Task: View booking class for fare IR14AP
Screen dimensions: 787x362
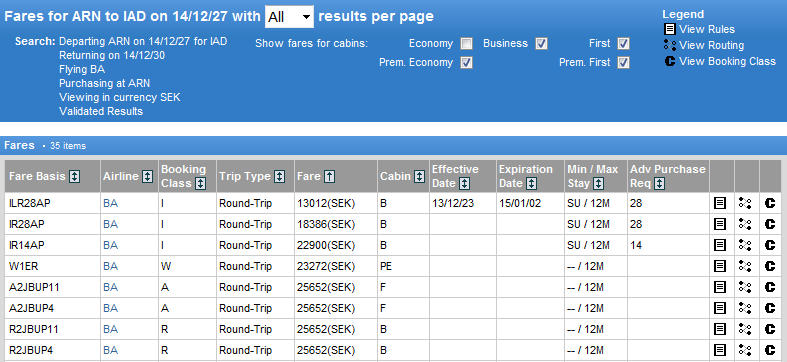Action: point(770,245)
